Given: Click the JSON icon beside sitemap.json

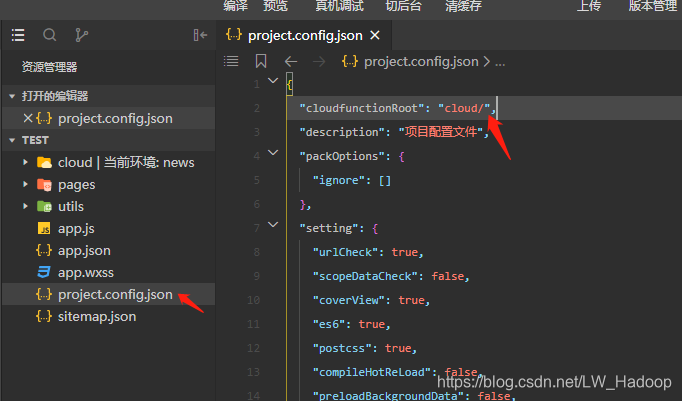Looking at the screenshot, I should (44, 316).
